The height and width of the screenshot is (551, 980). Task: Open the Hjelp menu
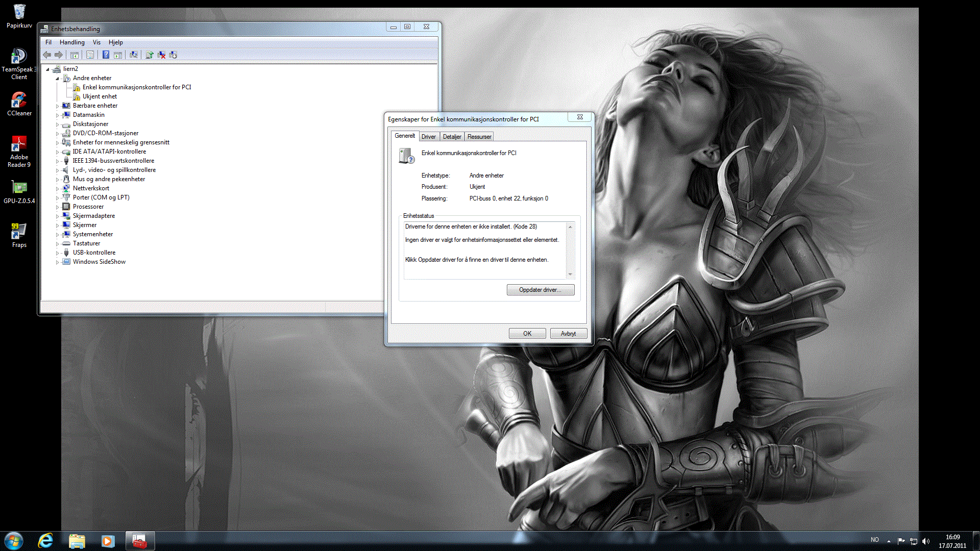[x=115, y=42]
